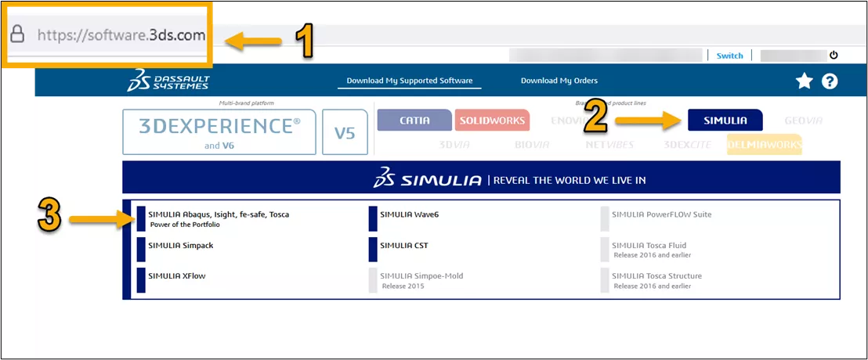The height and width of the screenshot is (360, 868).
Task: Click the blue marker beside SIMULIA XFlow
Action: [x=140, y=280]
